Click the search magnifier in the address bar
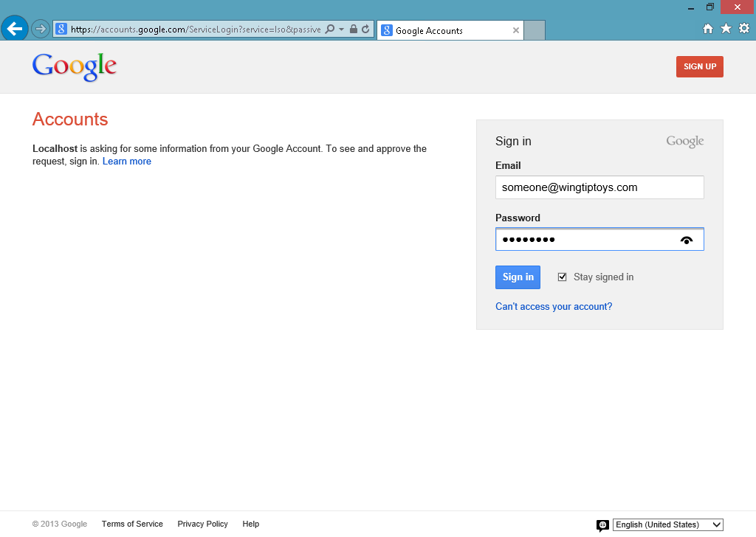 [330, 30]
